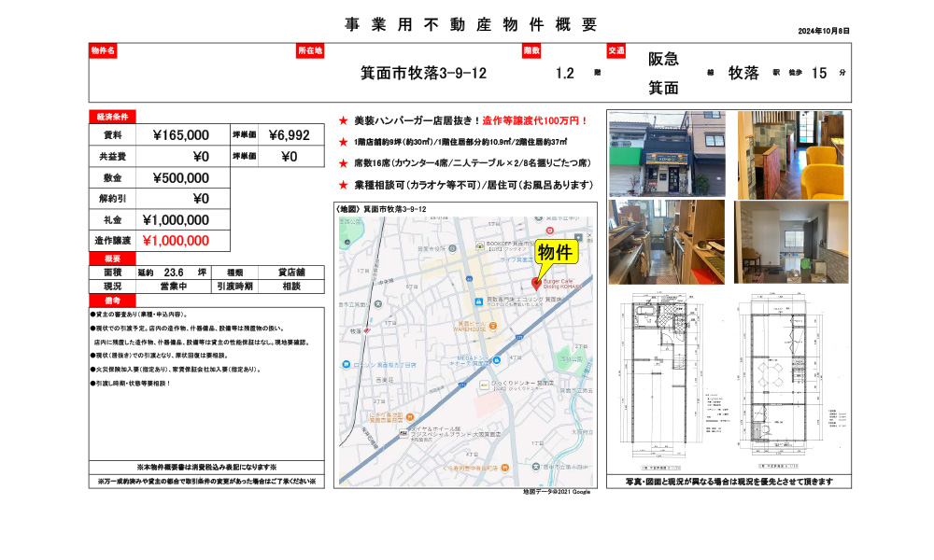
Task: Click the yellow 物件 callout label on the map
Action: [x=557, y=253]
